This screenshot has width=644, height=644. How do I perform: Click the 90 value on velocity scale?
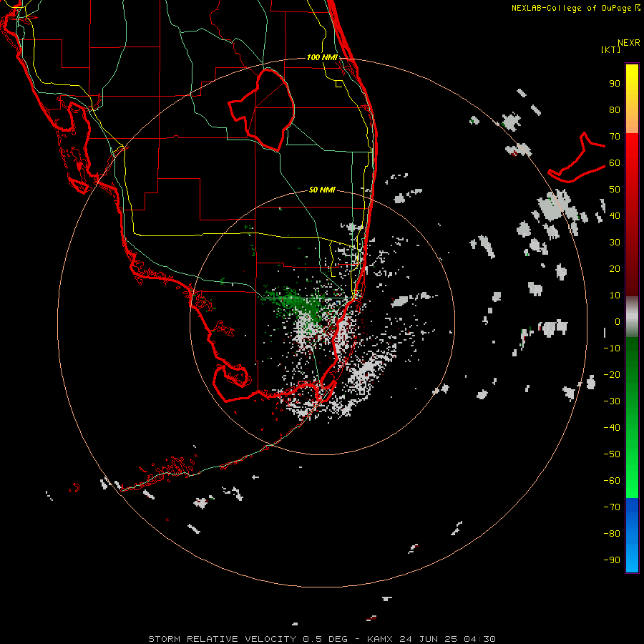click(615, 84)
